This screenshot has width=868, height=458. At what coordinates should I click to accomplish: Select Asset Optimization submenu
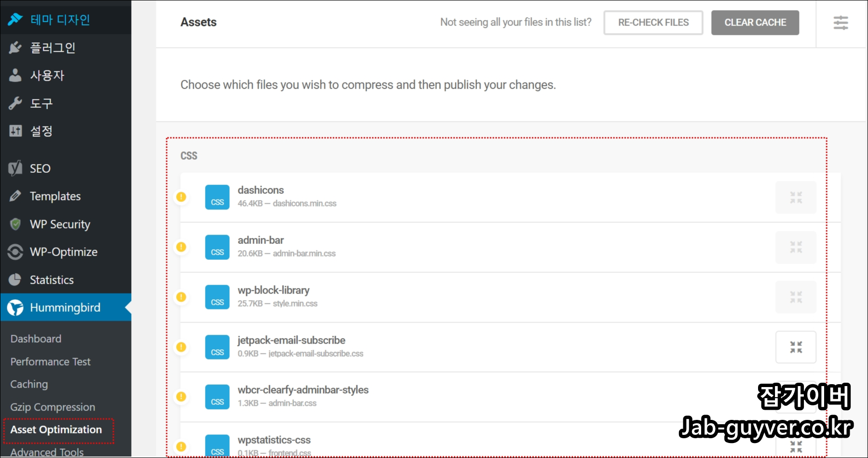[x=56, y=430]
